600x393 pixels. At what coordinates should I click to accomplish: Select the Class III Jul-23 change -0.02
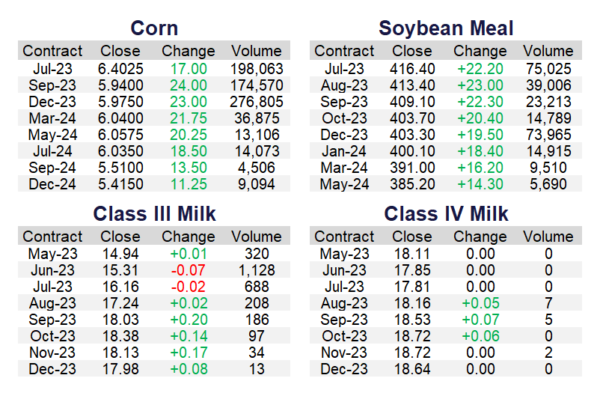[x=188, y=287]
